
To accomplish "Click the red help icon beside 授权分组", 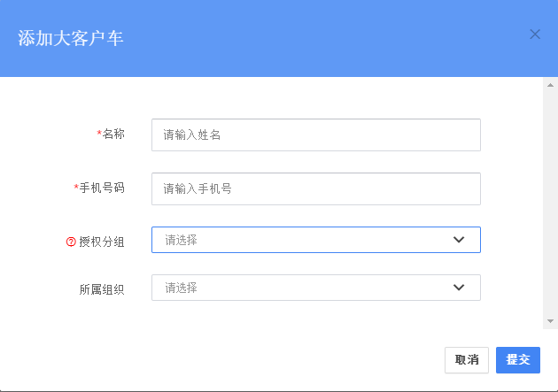I will (x=71, y=242).
